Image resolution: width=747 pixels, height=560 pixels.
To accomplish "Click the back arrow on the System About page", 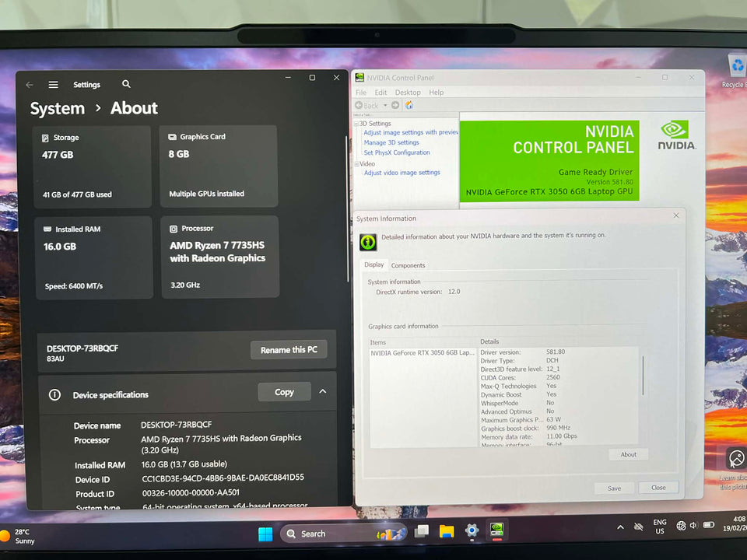I will coord(30,84).
